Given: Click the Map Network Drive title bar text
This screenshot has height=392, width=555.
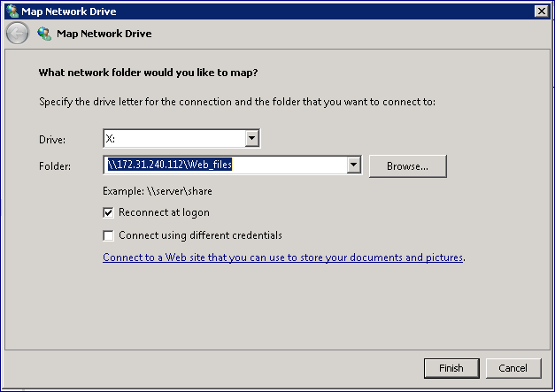Looking at the screenshot, I should (69, 12).
